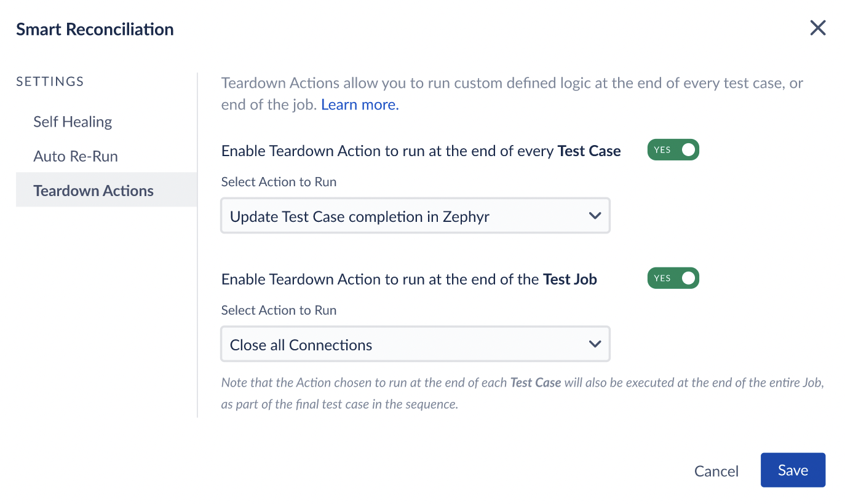
Task: Click the Test Job teardown label text
Action: (x=409, y=279)
